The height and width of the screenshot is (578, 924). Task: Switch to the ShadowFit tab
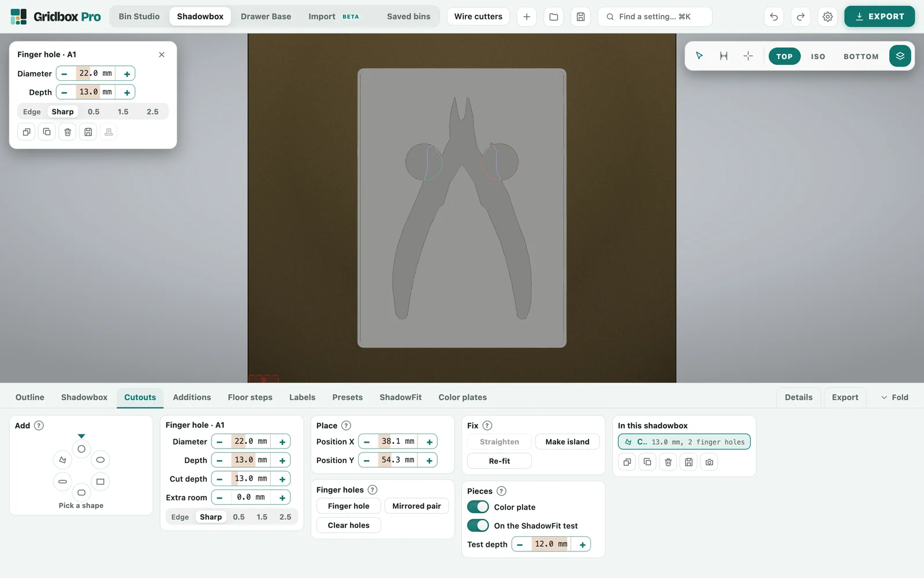(x=400, y=397)
